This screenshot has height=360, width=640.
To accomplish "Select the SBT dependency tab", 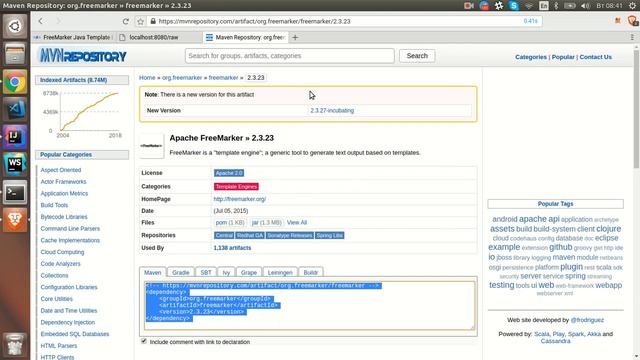I will [x=206, y=272].
